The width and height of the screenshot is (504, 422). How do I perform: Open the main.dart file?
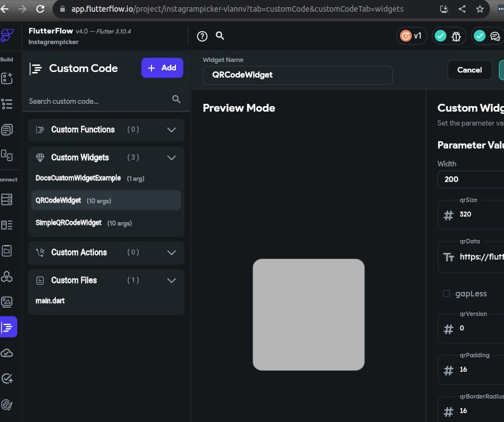tap(50, 301)
